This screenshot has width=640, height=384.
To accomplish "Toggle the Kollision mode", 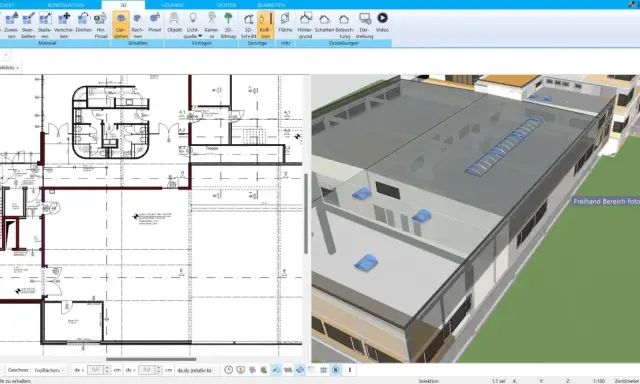I will click(265, 25).
